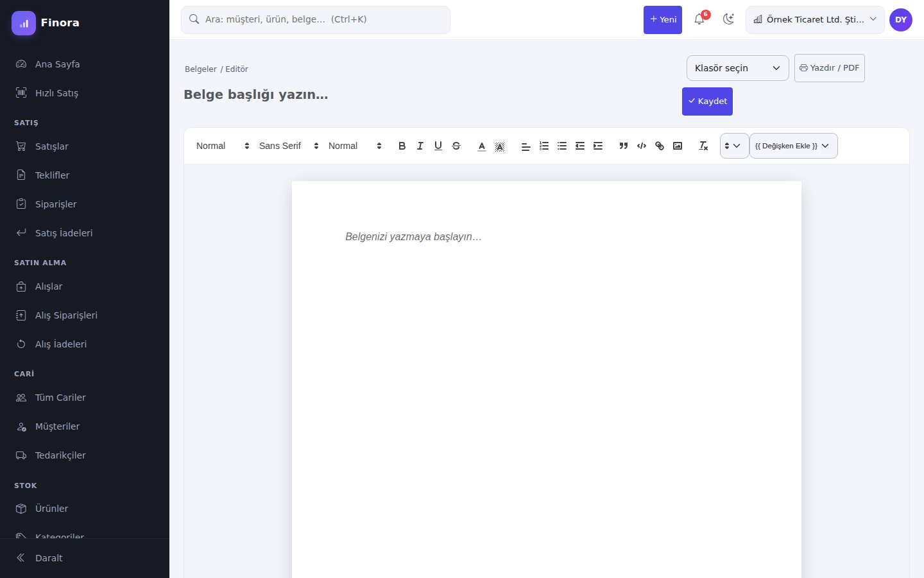Open the Klasör seçin dropdown
The image size is (924, 578).
pos(738,68)
